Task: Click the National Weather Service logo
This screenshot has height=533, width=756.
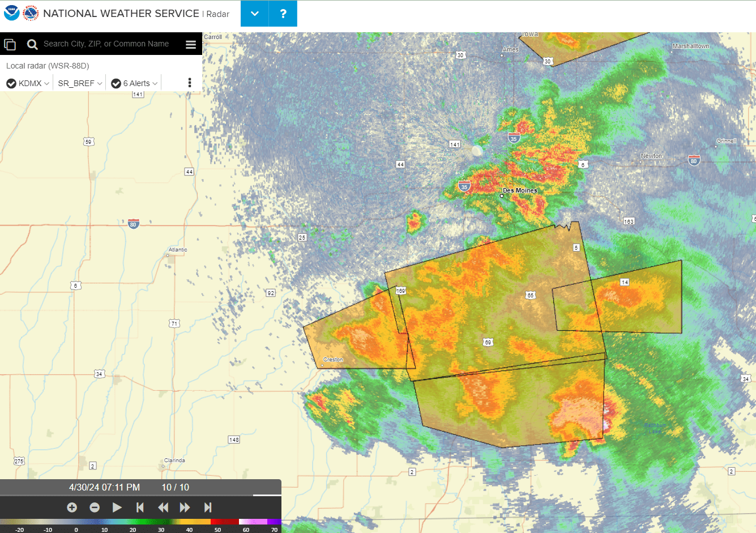Action: click(31, 13)
